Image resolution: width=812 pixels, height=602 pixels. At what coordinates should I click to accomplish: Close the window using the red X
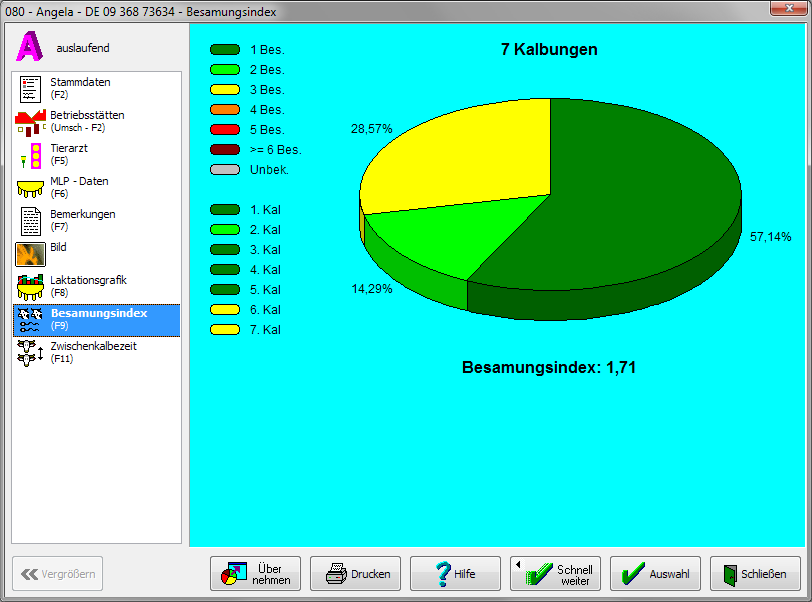789,8
